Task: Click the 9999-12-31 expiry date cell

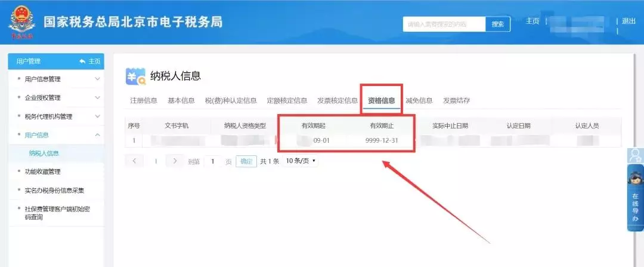Action: [x=382, y=141]
